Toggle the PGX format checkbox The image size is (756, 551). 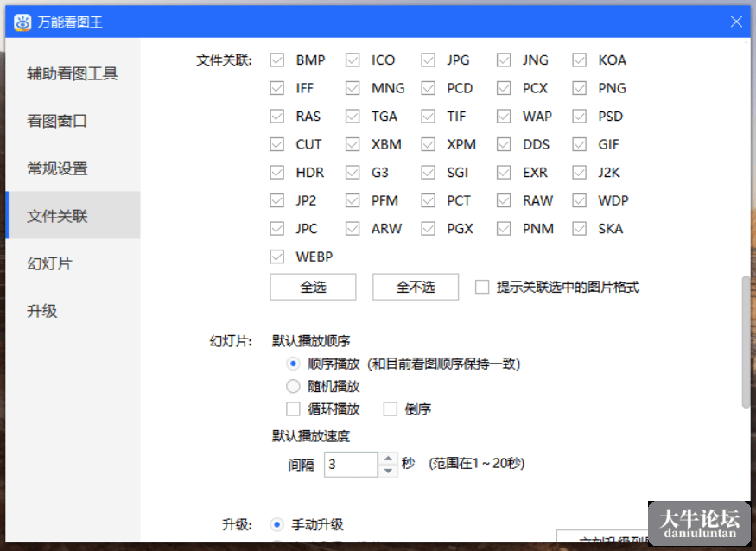(429, 228)
